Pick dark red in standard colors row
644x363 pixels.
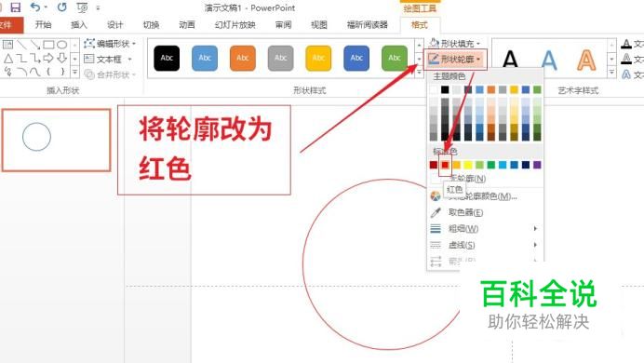click(x=434, y=165)
